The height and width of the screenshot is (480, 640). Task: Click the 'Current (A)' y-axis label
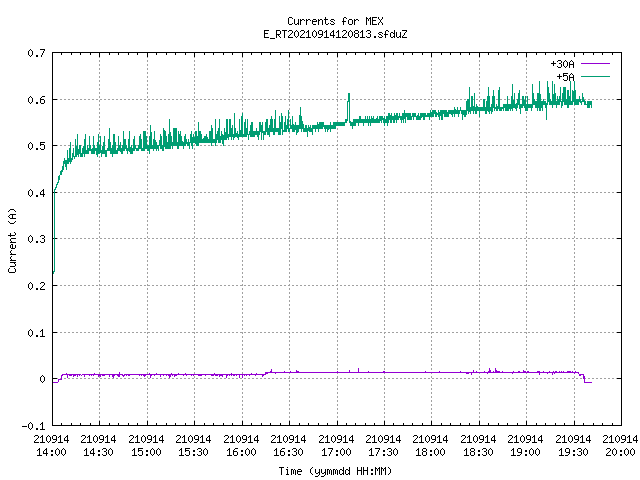12,240
